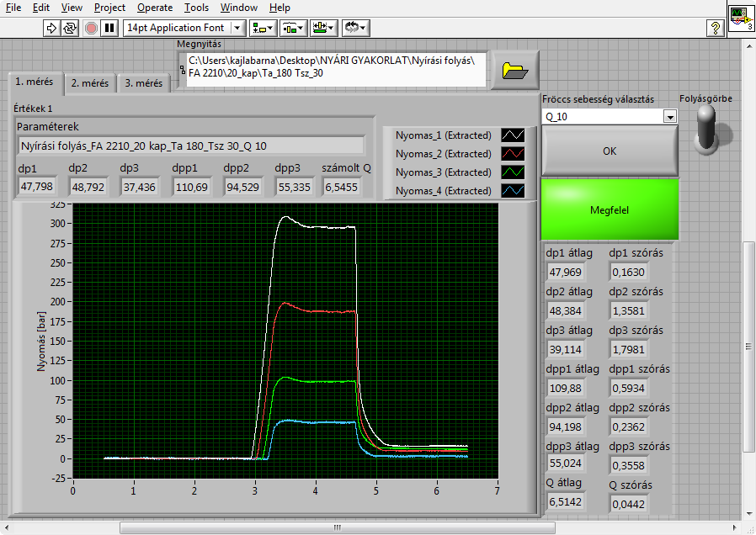Click the Nyomas_3 green plot legend icon
Screen dimensions: 756x535
pyautogui.click(x=513, y=172)
